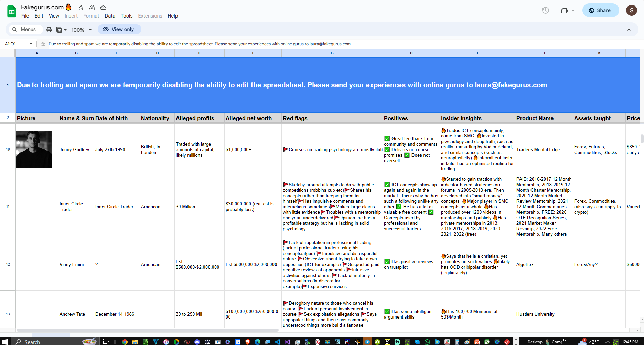This screenshot has width=644, height=345.
Task: Collapse the toolbar with the chevron
Action: [629, 30]
